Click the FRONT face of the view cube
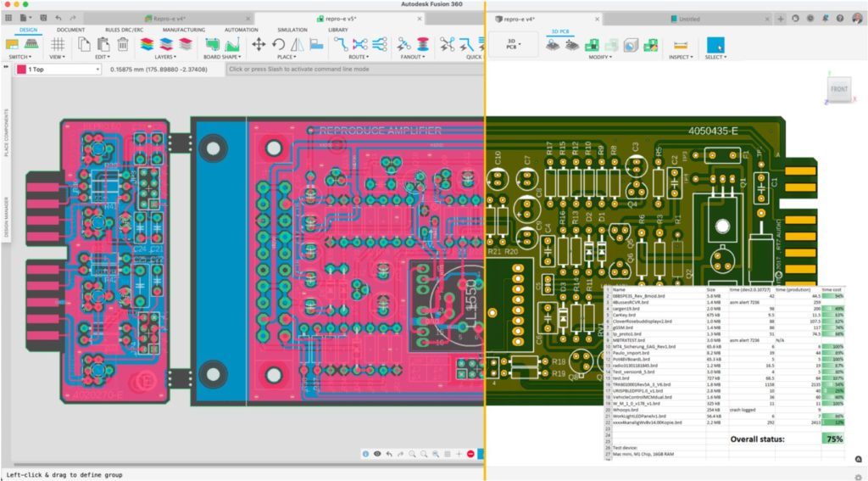 pyautogui.click(x=838, y=89)
